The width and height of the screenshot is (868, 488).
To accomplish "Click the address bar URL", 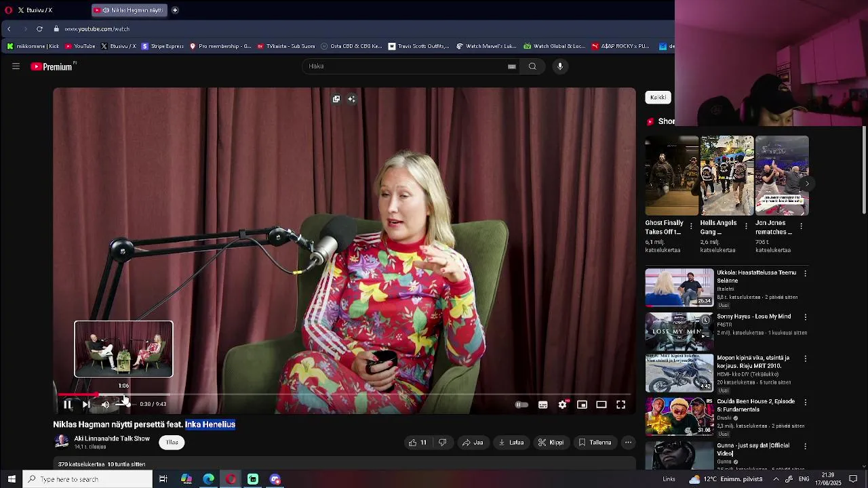I will 97,29.
